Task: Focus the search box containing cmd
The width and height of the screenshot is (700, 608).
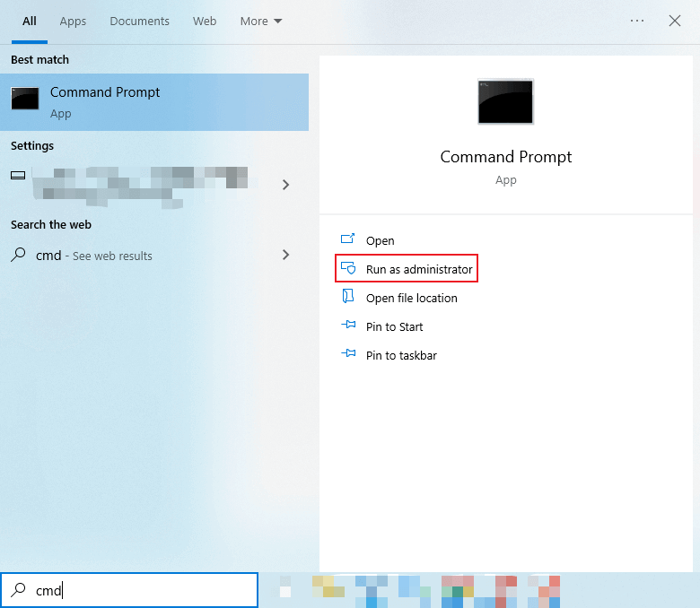Action: click(129, 590)
